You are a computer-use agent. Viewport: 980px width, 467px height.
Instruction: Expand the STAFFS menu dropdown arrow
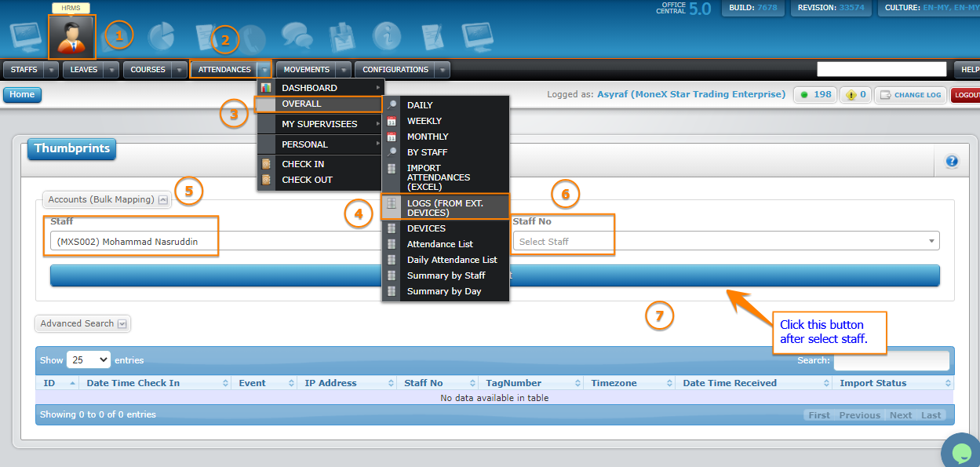point(52,70)
